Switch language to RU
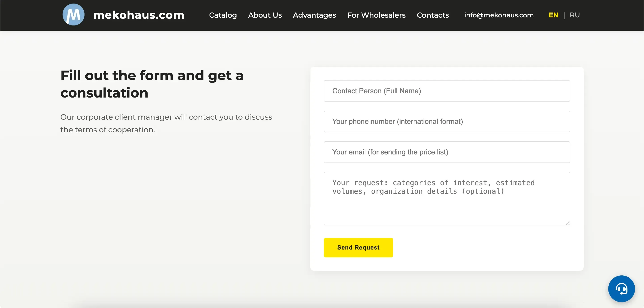This screenshot has height=308, width=644. coord(574,15)
